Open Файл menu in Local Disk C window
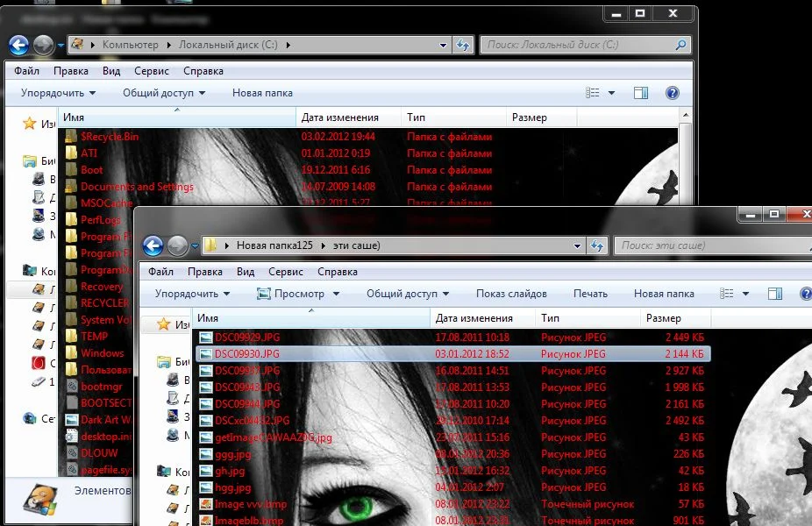812x526 pixels. pyautogui.click(x=26, y=71)
